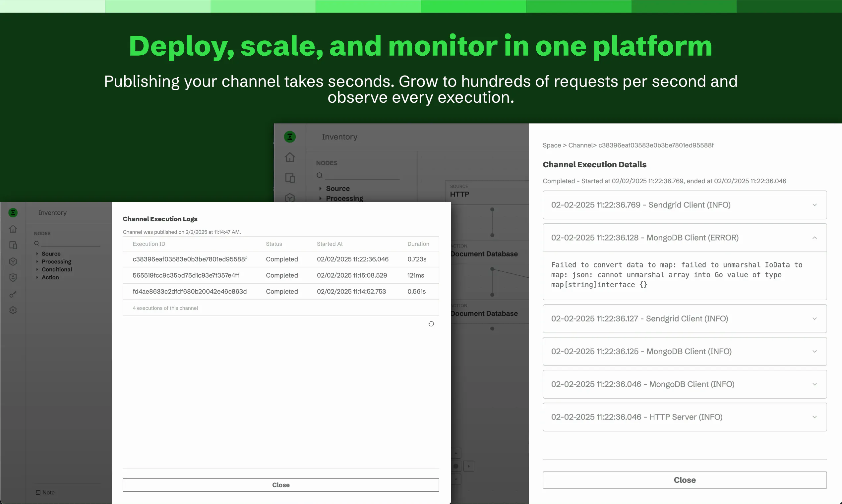Open the home icon in left sidebar
This screenshot has height=504, width=842.
(x=13, y=229)
